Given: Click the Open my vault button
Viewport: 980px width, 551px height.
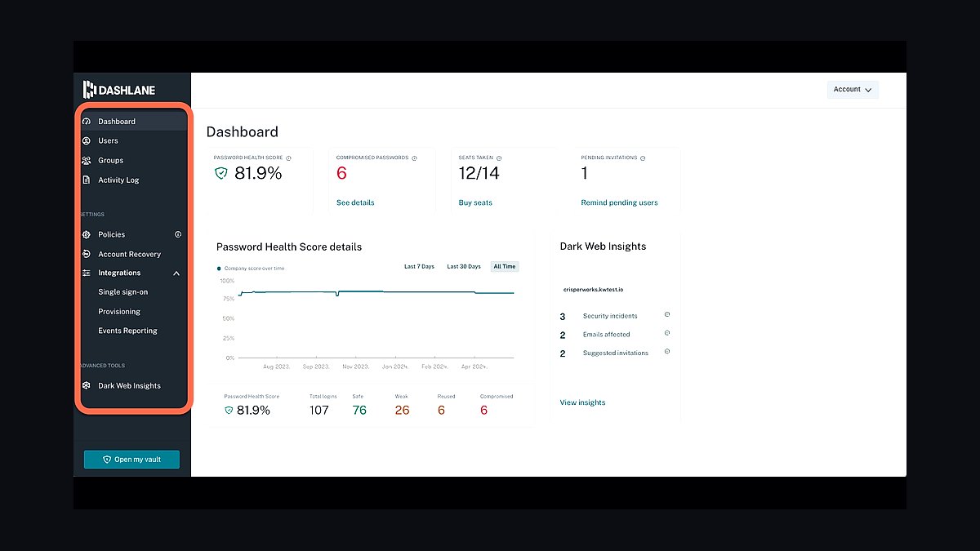Looking at the screenshot, I should [x=131, y=460].
